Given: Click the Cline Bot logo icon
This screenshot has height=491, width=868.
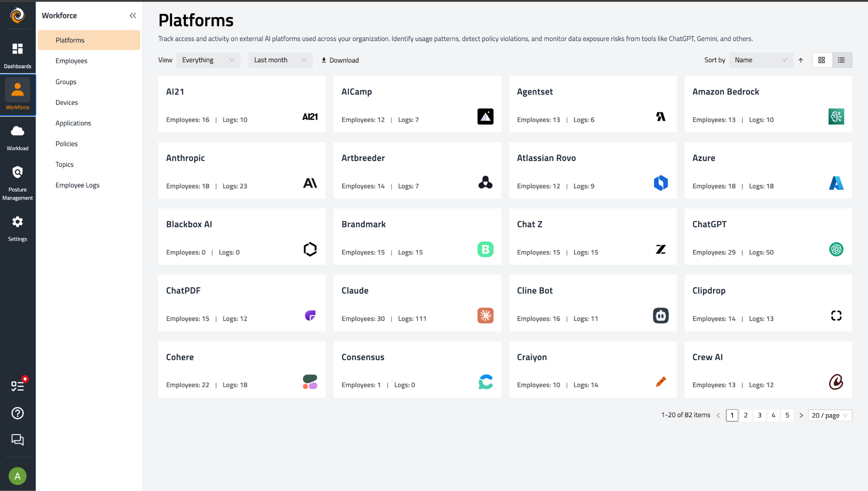Looking at the screenshot, I should point(661,316).
